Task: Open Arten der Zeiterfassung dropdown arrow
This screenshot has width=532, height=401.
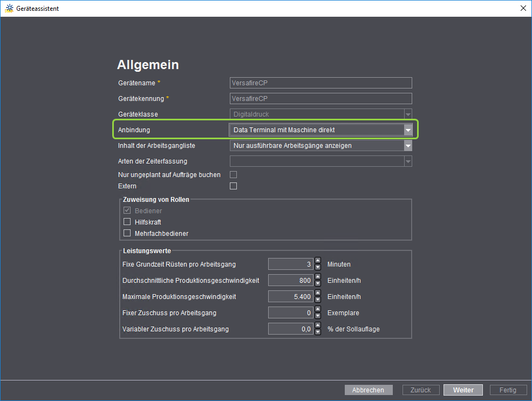Action: point(408,161)
